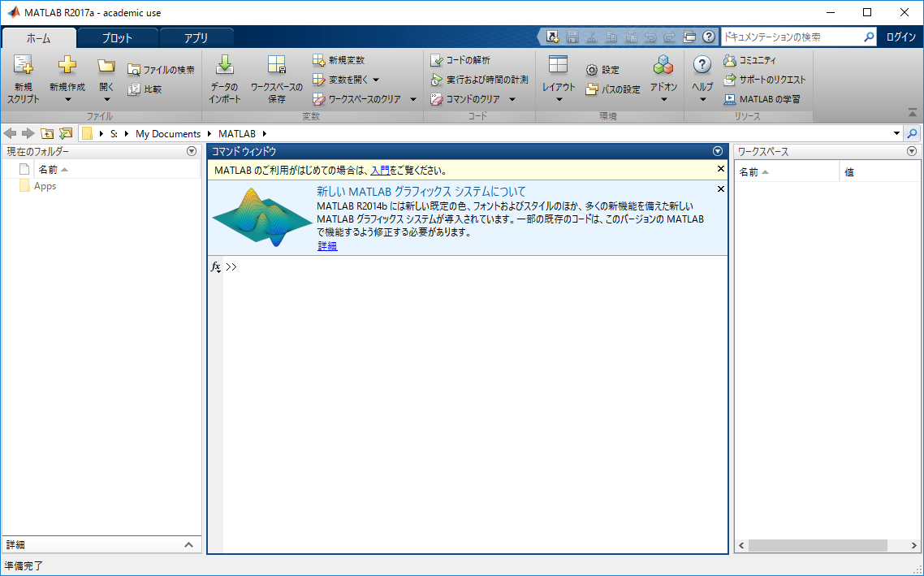
Task: Click My Documents in the path
Action: [x=168, y=134]
